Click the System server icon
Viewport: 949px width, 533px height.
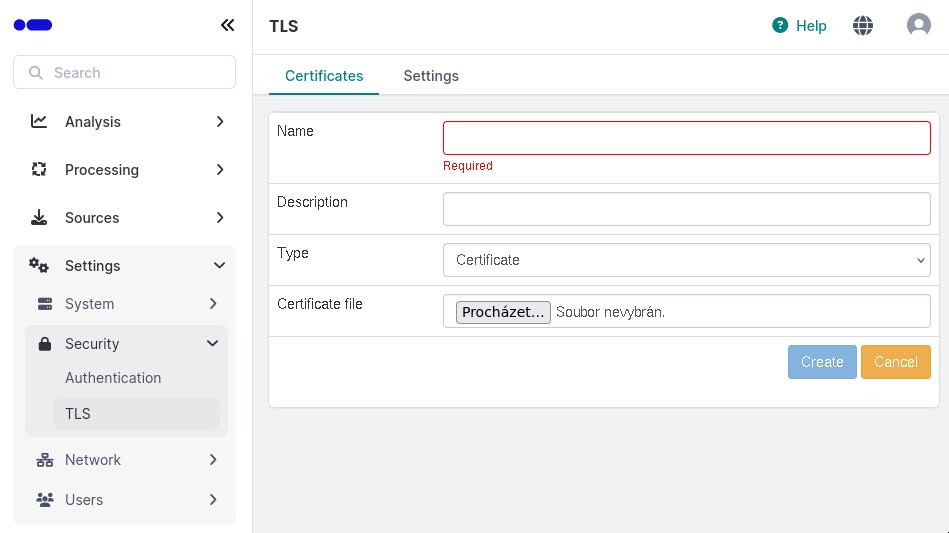[x=45, y=304]
